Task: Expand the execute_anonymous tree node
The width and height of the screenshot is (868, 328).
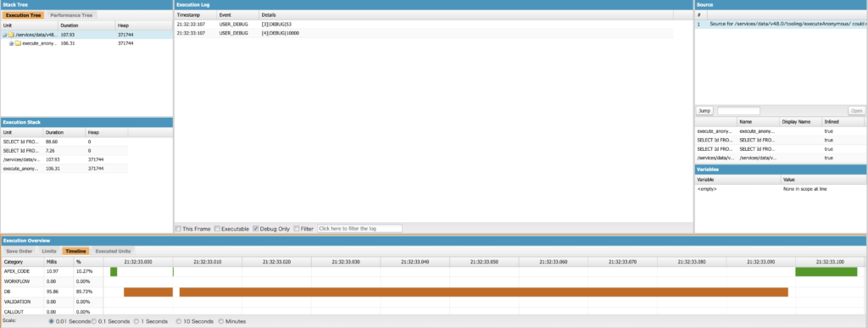Action: click(x=11, y=43)
